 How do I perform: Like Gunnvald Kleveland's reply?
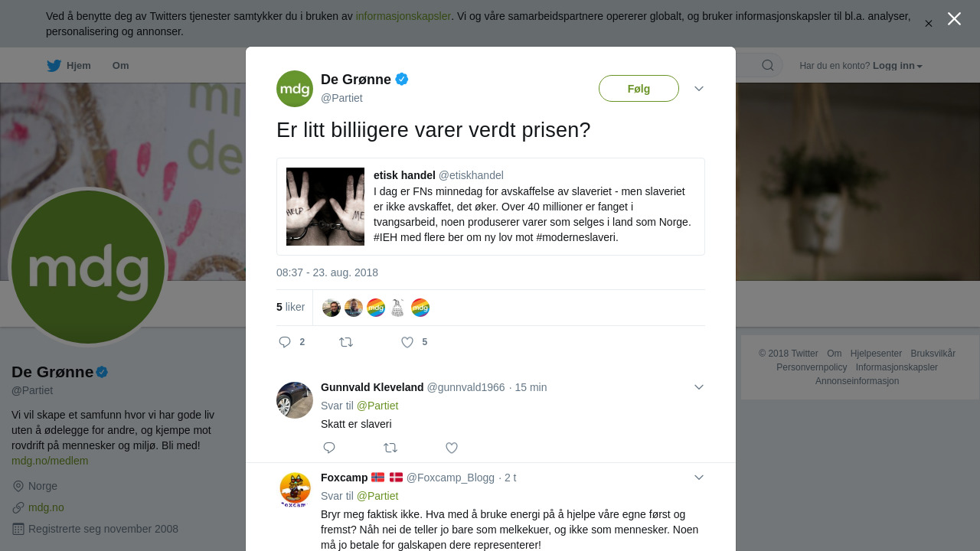(452, 448)
